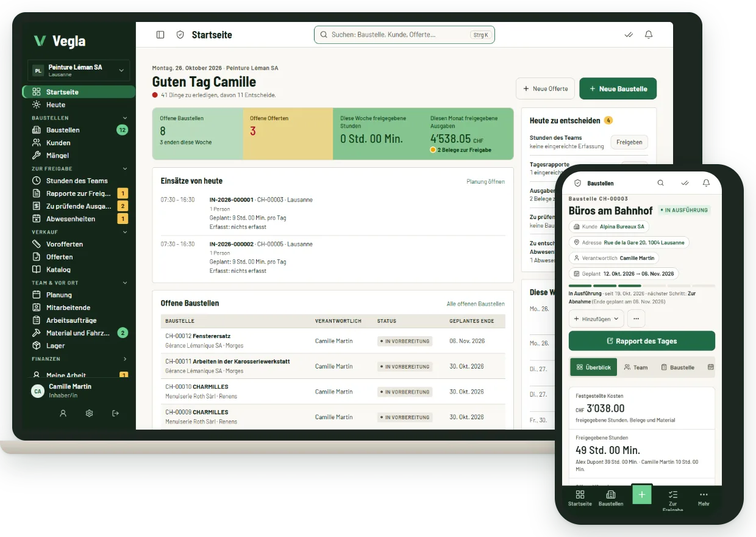Open Baustellen in the sidebar
756x537 pixels.
point(79,130)
